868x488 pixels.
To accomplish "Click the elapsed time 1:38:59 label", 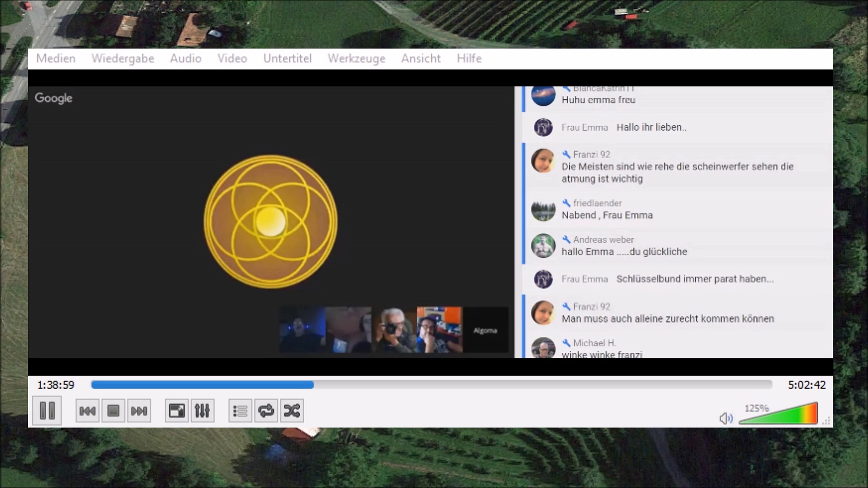I will 56,385.
